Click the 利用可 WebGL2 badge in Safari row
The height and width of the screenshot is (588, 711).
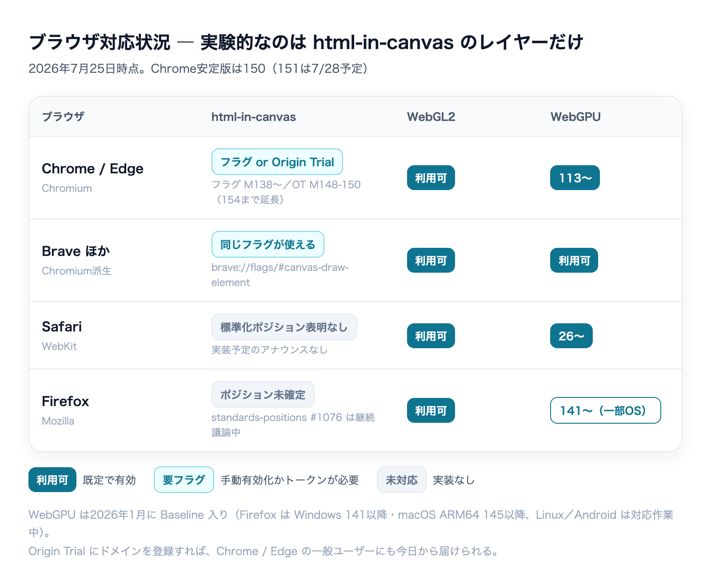click(431, 336)
